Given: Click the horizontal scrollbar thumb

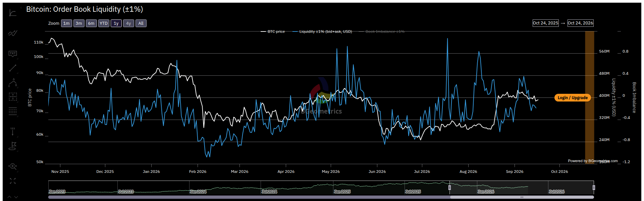Looking at the screenshot, I should pyautogui.click(x=522, y=197).
